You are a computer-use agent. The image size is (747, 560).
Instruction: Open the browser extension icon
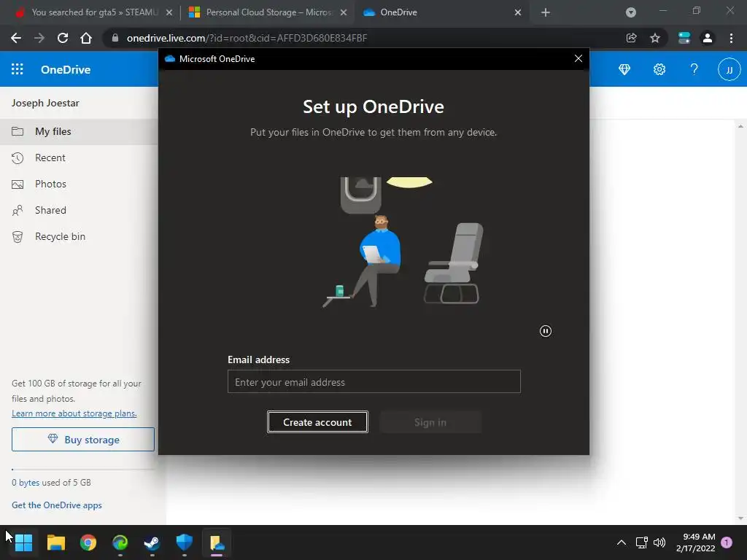[x=684, y=38]
